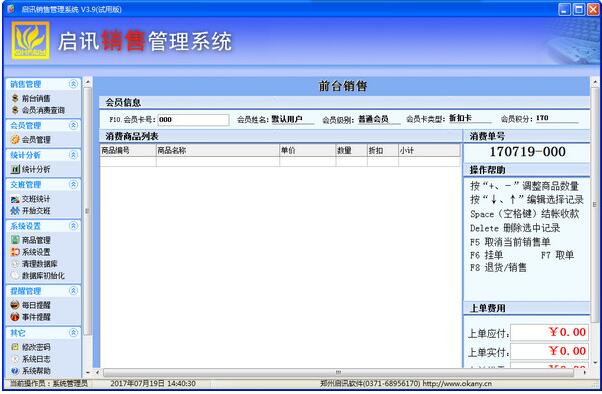Viewport: 602px width, 394px height.
Task: Click sidebar scrollbar down arrow
Action: [88, 372]
